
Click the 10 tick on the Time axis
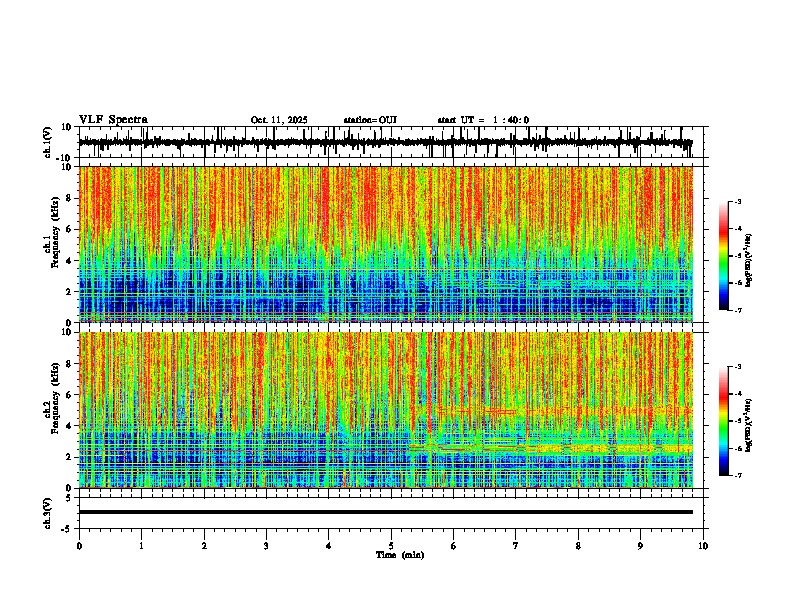click(x=703, y=546)
